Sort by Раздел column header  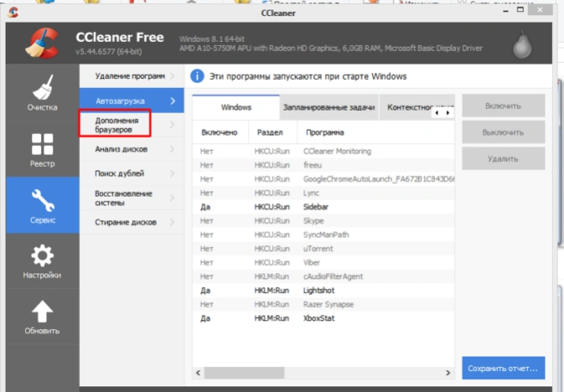pos(273,132)
